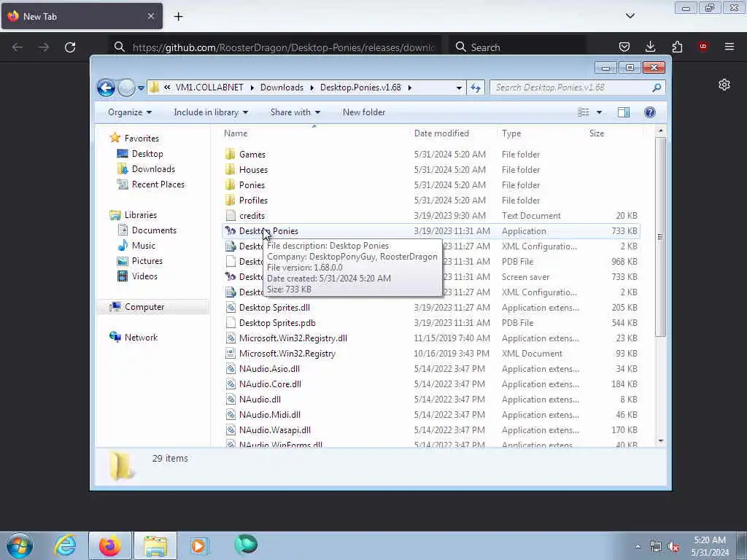
Task: Open the volume icon in system tray
Action: (x=673, y=547)
